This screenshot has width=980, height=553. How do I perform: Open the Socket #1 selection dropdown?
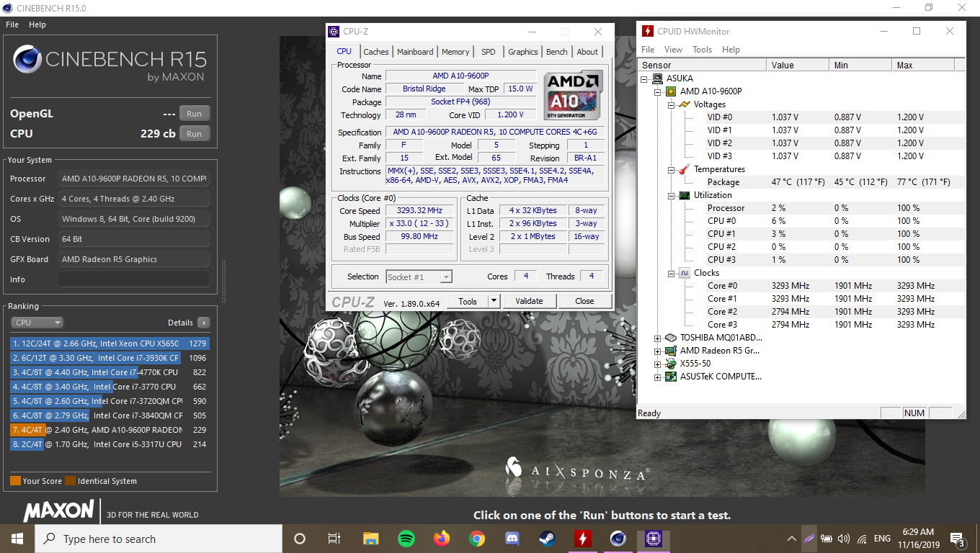point(419,276)
